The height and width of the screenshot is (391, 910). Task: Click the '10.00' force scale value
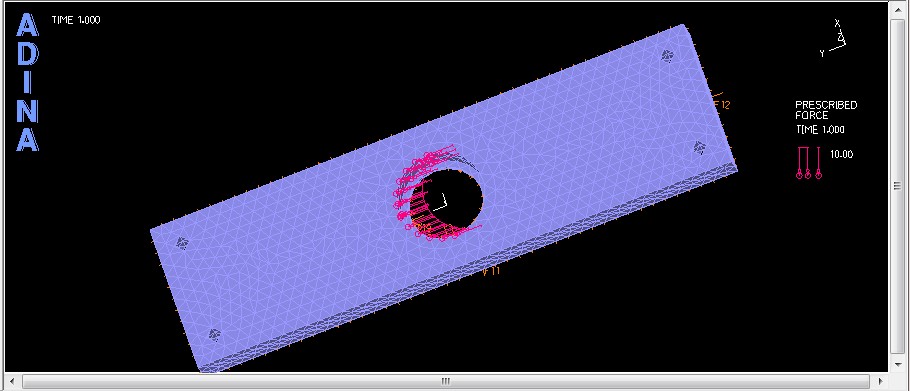[x=842, y=155]
